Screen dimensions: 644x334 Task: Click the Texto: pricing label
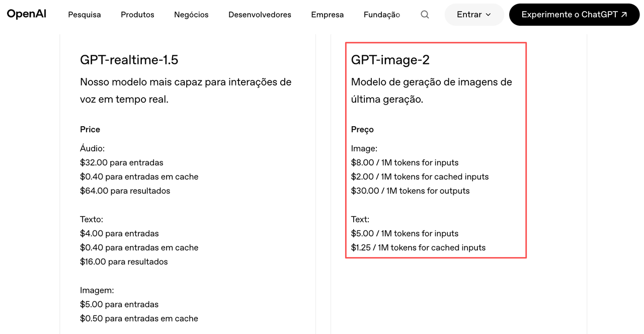click(91, 219)
